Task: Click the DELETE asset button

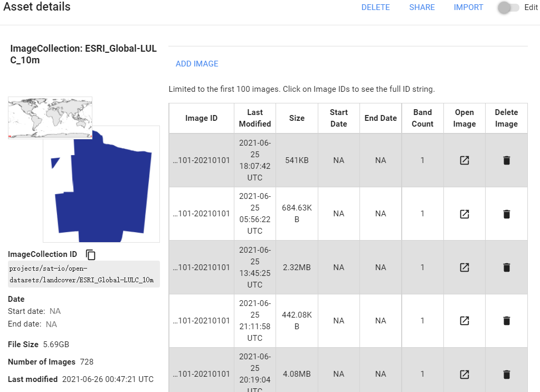Action: pyautogui.click(x=375, y=7)
